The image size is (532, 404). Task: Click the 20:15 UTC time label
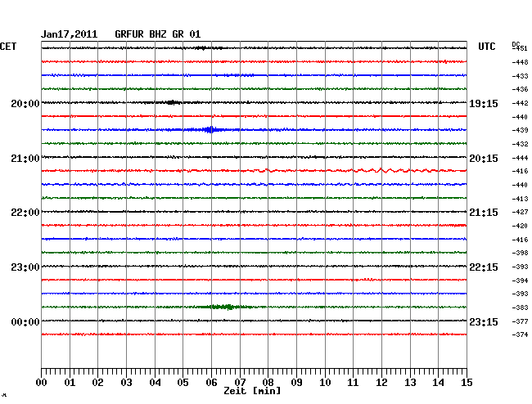[x=484, y=159]
